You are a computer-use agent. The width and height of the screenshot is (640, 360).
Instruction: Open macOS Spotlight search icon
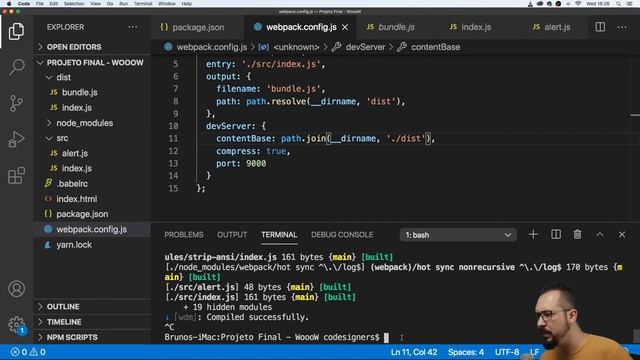click(619, 4)
